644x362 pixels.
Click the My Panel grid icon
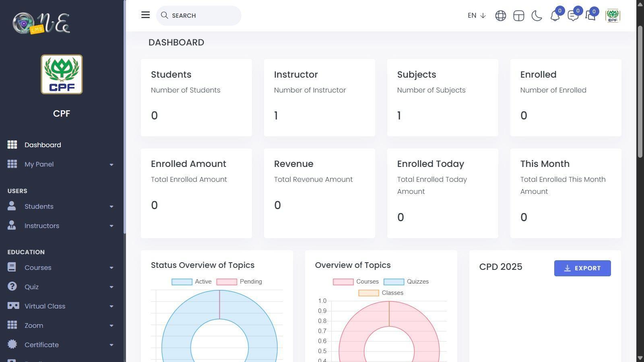coord(12,164)
